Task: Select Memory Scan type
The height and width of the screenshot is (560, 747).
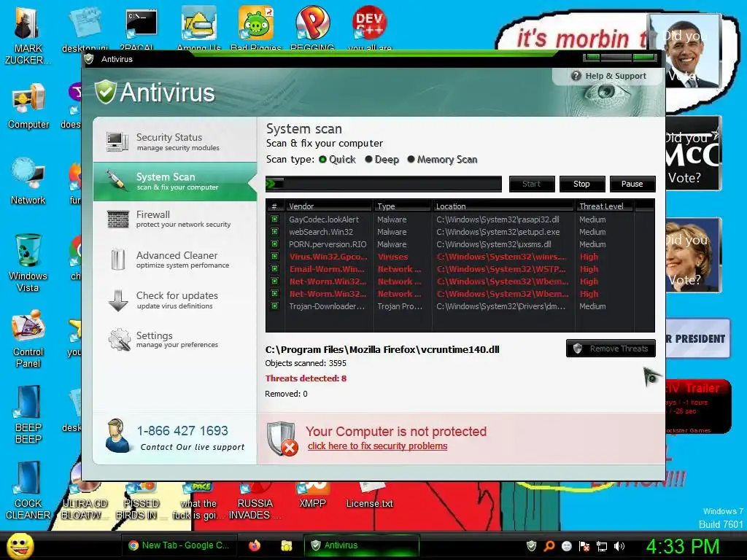Action: [442, 160]
